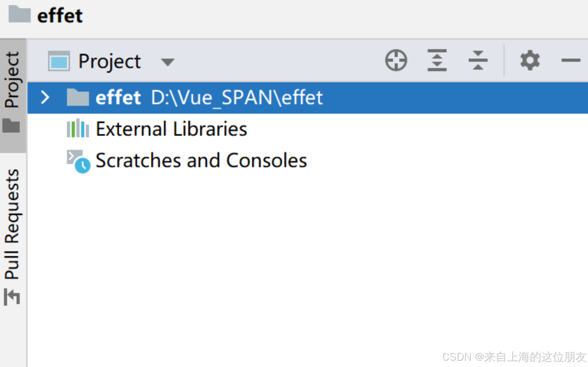The image size is (588, 367).
Task: Open the Project view settings gear
Action: click(529, 60)
